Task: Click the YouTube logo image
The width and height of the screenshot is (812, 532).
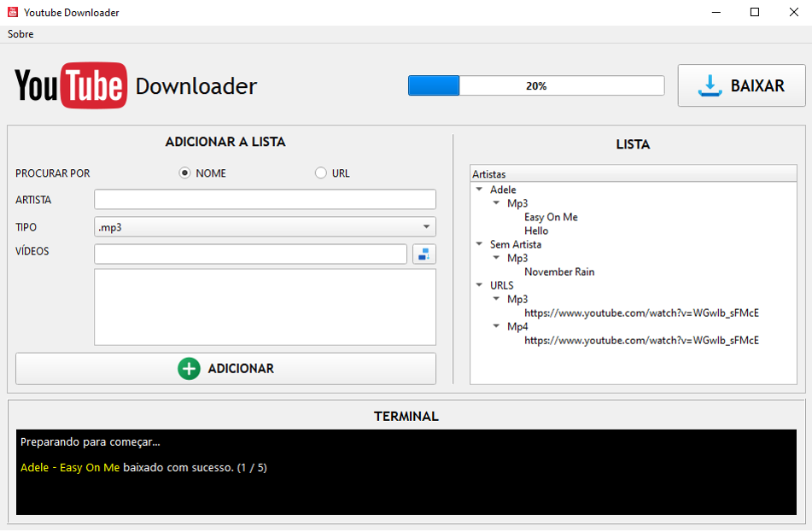Action: point(71,85)
